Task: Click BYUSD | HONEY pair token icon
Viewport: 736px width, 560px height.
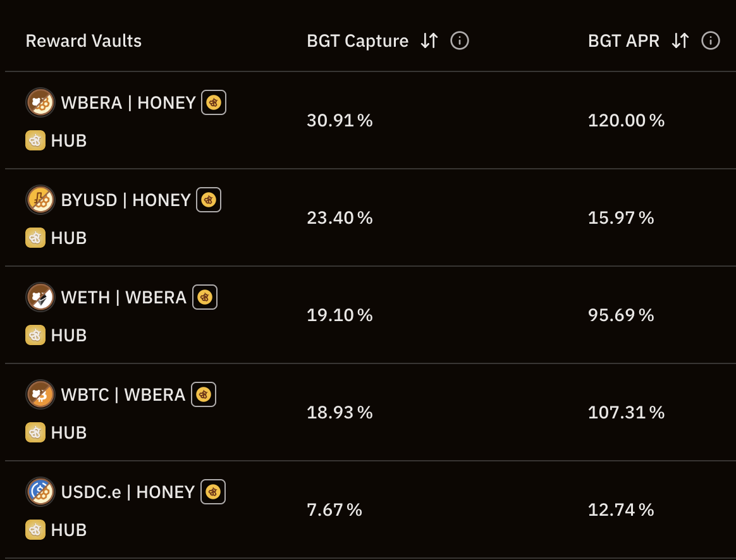Action: (x=40, y=200)
